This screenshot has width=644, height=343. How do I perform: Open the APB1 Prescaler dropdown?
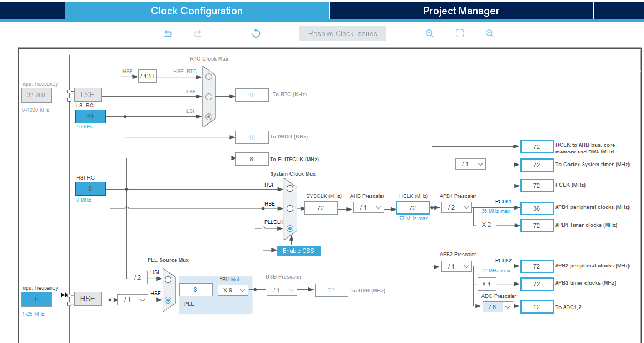[456, 207]
